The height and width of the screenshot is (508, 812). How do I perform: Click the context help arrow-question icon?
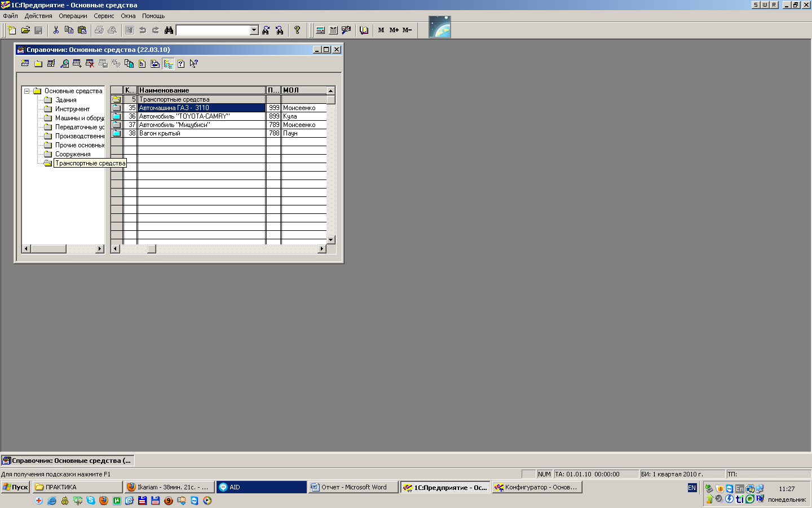[194, 64]
